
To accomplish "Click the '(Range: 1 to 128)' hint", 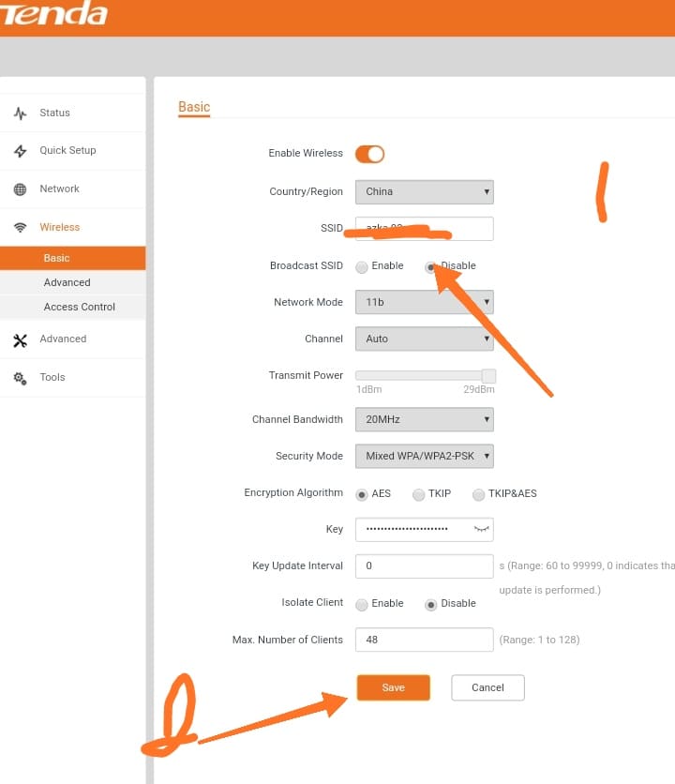I will click(539, 640).
